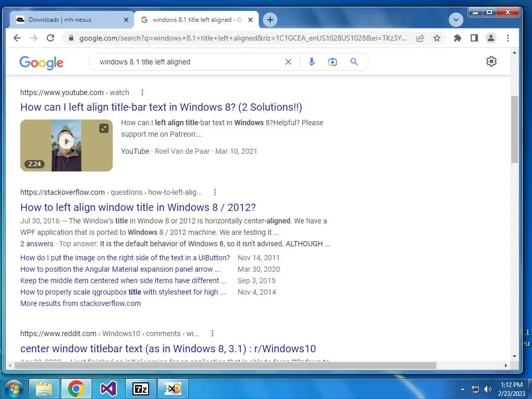Open more options for the Reddit result

[212, 334]
